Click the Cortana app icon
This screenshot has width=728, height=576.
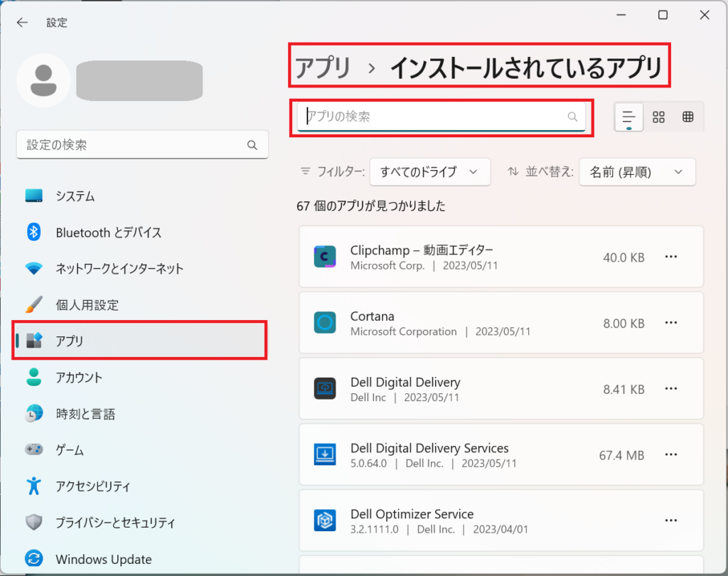pos(325,323)
